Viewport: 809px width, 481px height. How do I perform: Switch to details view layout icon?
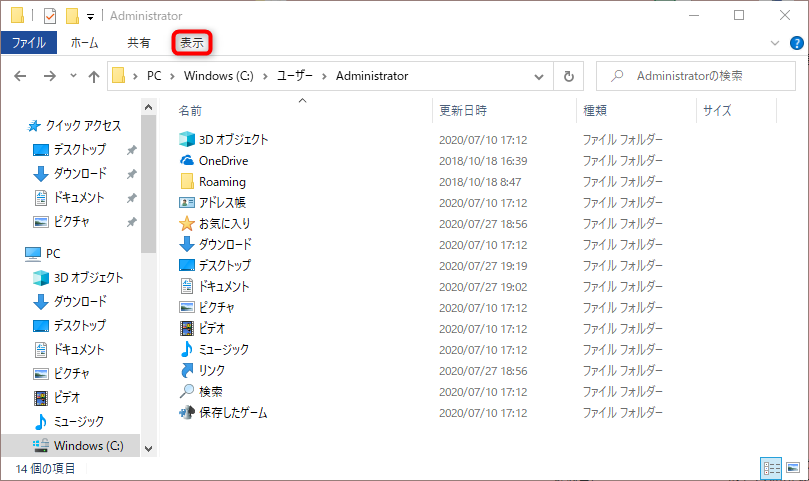coord(771,468)
